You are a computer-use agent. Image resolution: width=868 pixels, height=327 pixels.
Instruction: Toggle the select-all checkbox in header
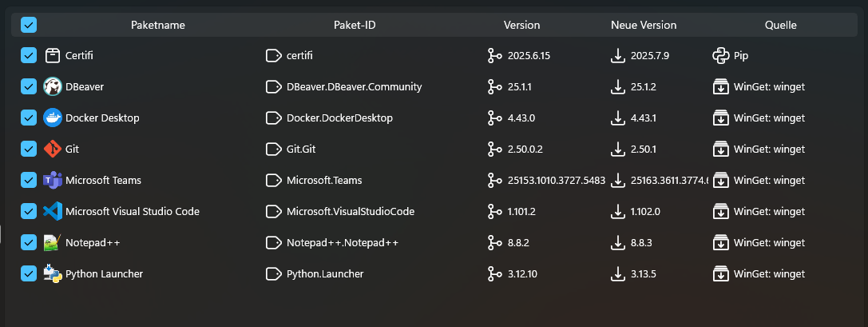point(29,25)
